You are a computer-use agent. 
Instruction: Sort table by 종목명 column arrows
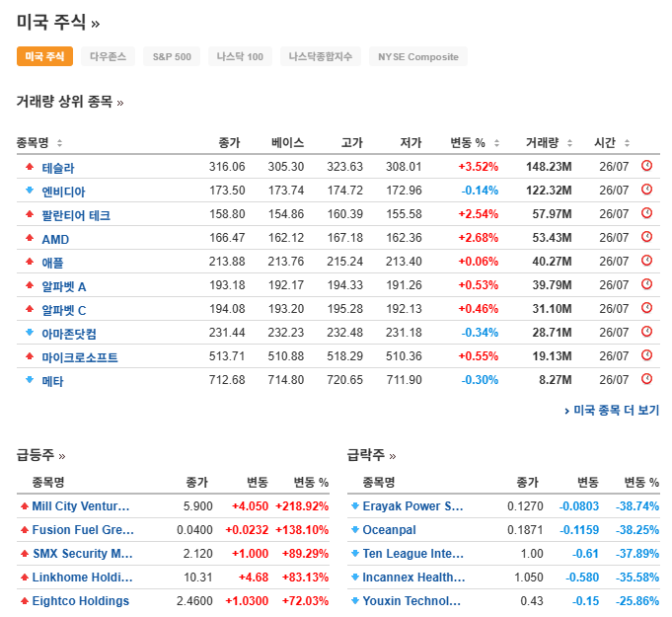pyautogui.click(x=59, y=143)
